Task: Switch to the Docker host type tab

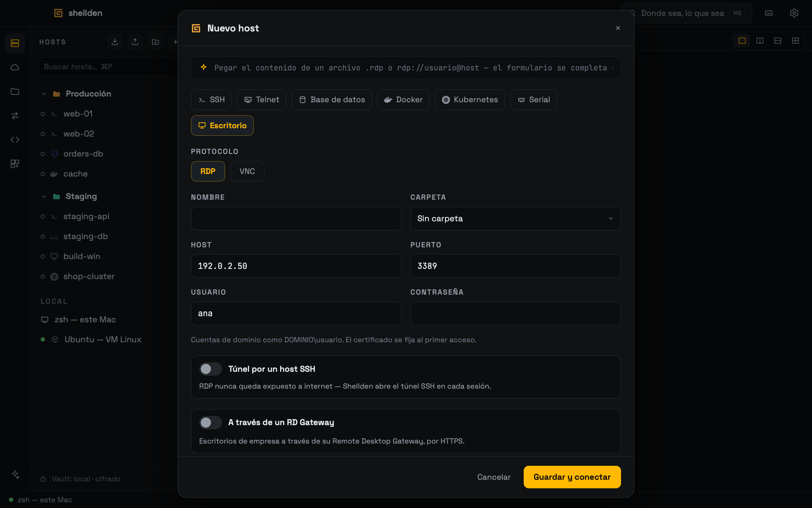Action: 403,100
